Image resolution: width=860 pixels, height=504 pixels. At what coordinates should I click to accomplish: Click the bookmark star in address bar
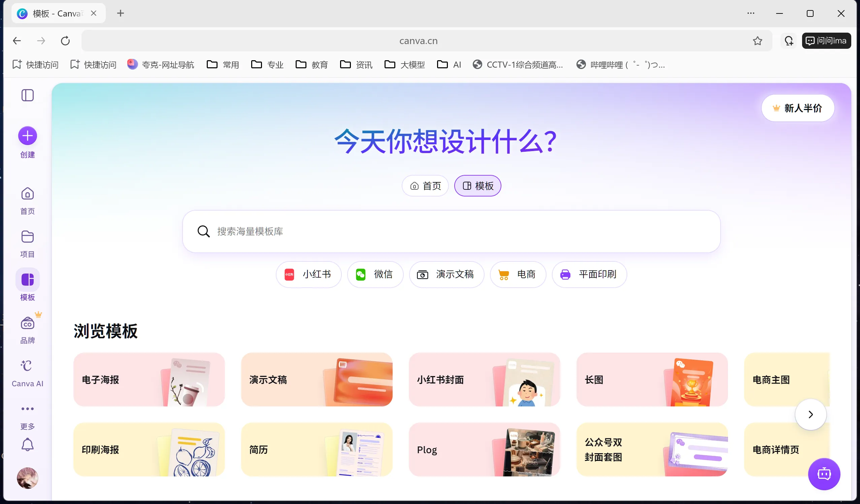tap(757, 41)
